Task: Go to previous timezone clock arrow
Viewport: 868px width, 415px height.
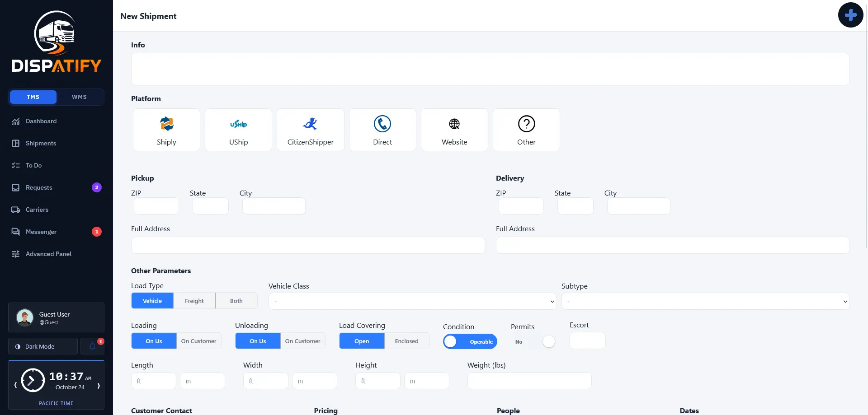Action: point(15,385)
